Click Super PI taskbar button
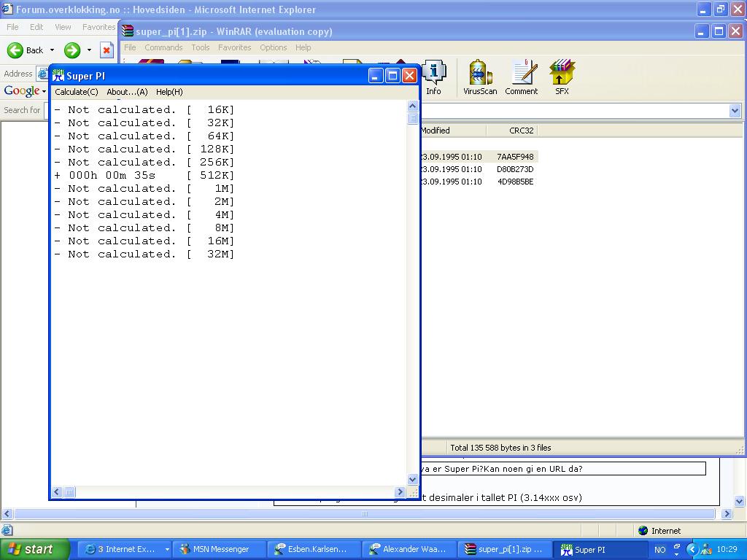Screen dimensions: 747x560 click(x=600, y=549)
